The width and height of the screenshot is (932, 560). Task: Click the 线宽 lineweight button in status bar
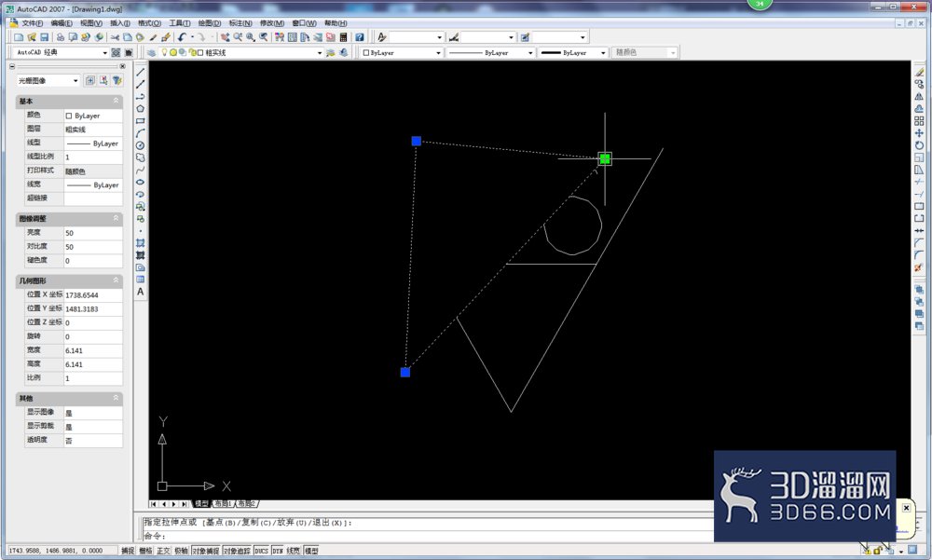(x=294, y=551)
